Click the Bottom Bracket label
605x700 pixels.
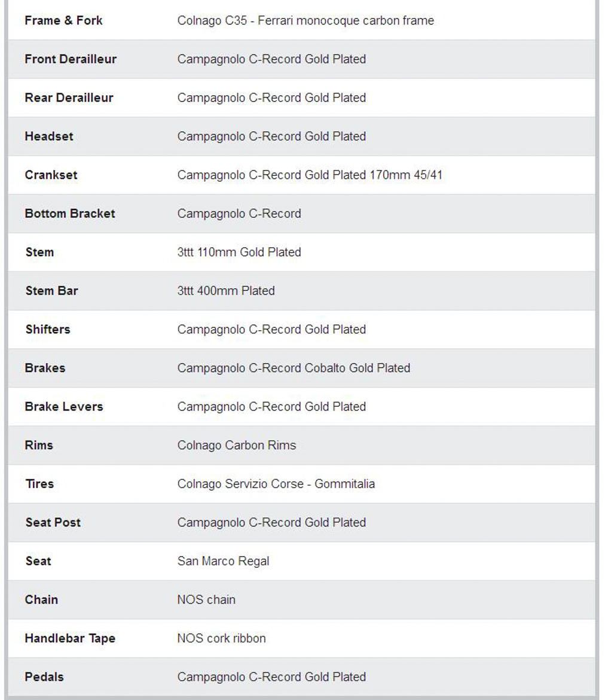(x=70, y=214)
